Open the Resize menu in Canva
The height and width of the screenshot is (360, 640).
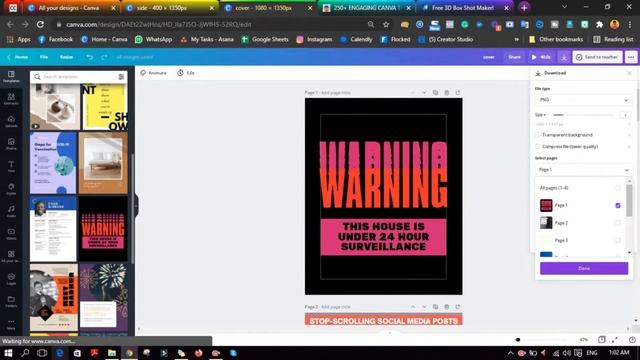67,57
